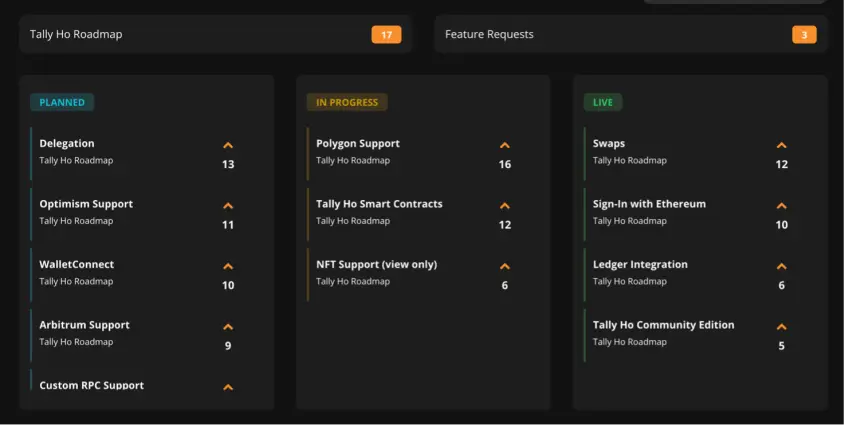
Task: Upvote Tally Ho Community Edition item
Action: coord(781,326)
